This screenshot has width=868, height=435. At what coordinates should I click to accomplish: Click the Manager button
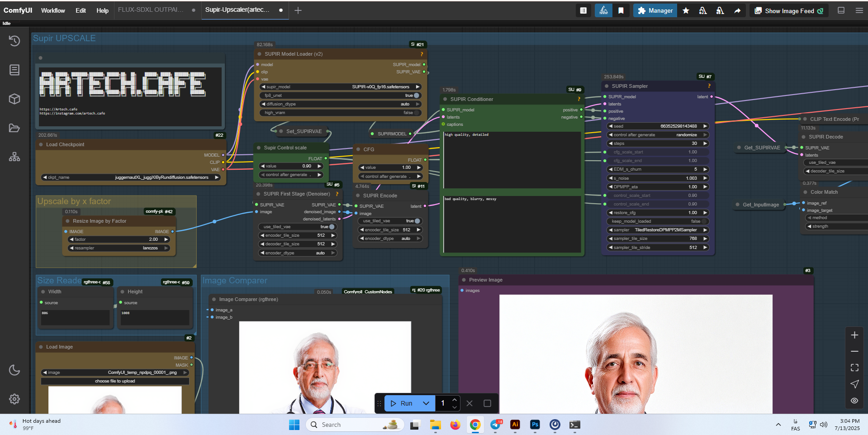[x=655, y=10]
